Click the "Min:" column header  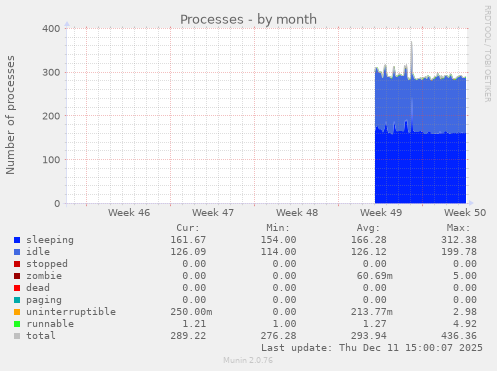278,228
